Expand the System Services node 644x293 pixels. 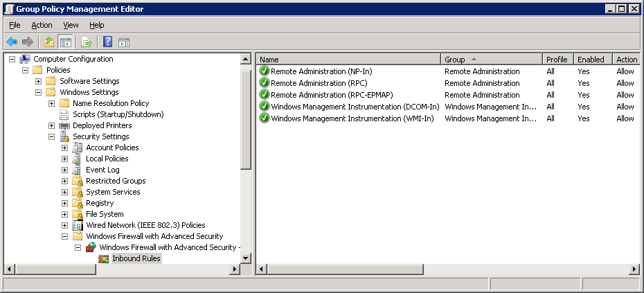pos(64,193)
